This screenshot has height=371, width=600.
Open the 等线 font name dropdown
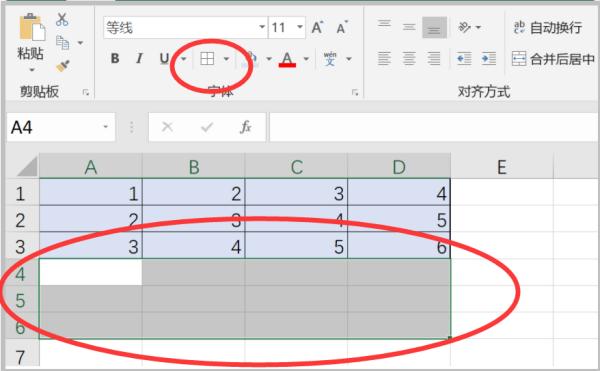pyautogui.click(x=262, y=27)
